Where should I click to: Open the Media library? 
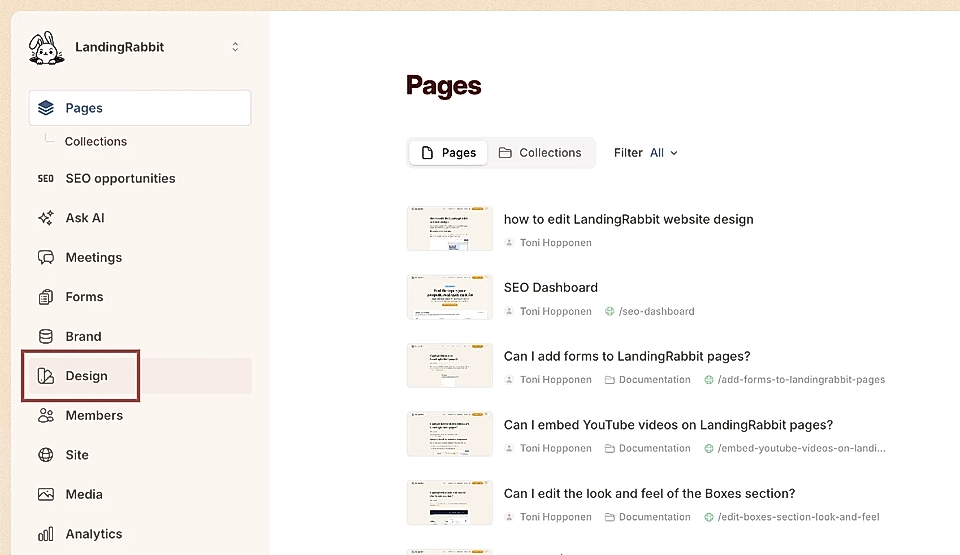coord(84,494)
